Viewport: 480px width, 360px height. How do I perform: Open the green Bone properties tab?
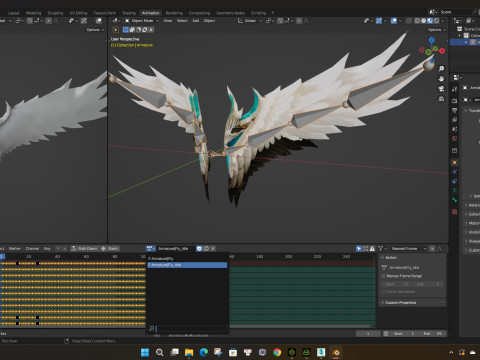pos(454,200)
